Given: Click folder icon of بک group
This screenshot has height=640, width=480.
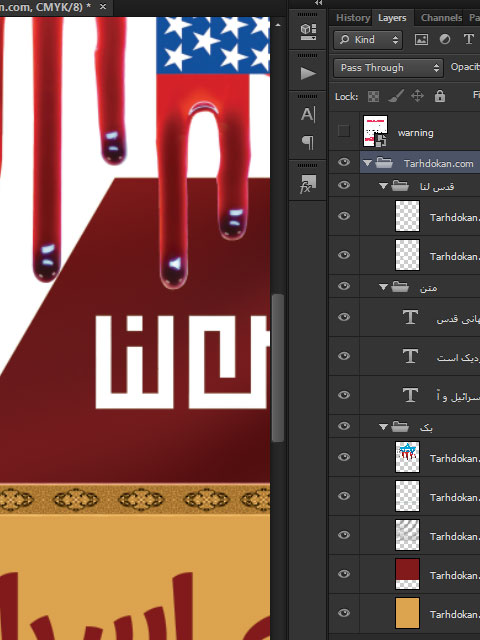Looking at the screenshot, I should [400, 427].
